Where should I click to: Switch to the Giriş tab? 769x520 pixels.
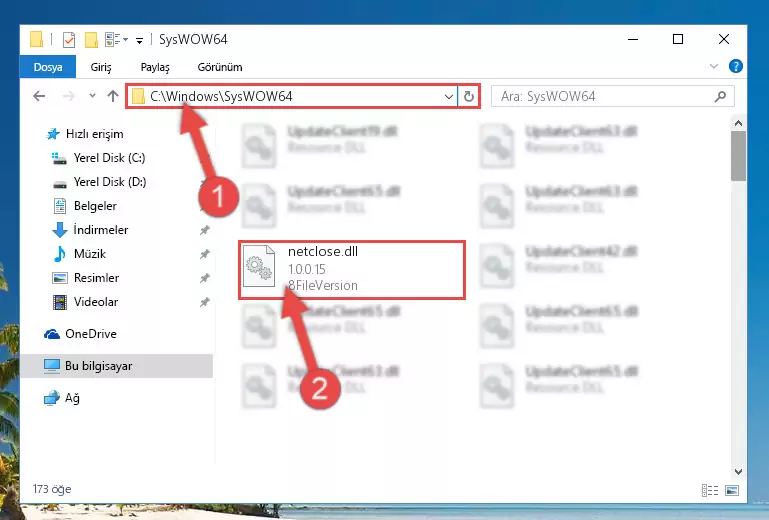[101, 67]
